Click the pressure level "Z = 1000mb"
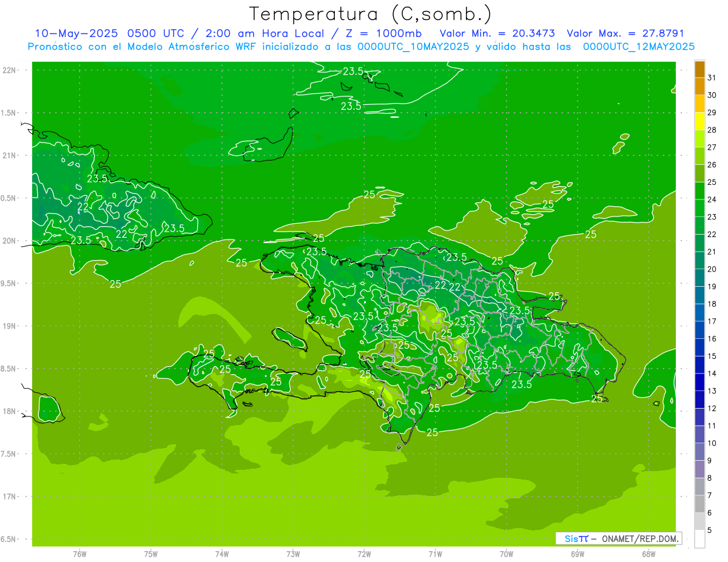Image resolution: width=728 pixels, height=562 pixels. click(385, 33)
